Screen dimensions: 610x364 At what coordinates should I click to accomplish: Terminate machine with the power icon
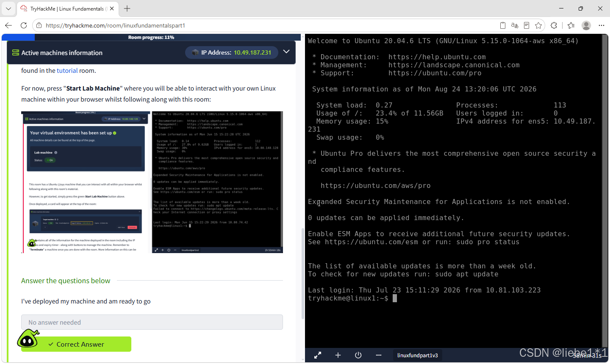pyautogui.click(x=358, y=355)
